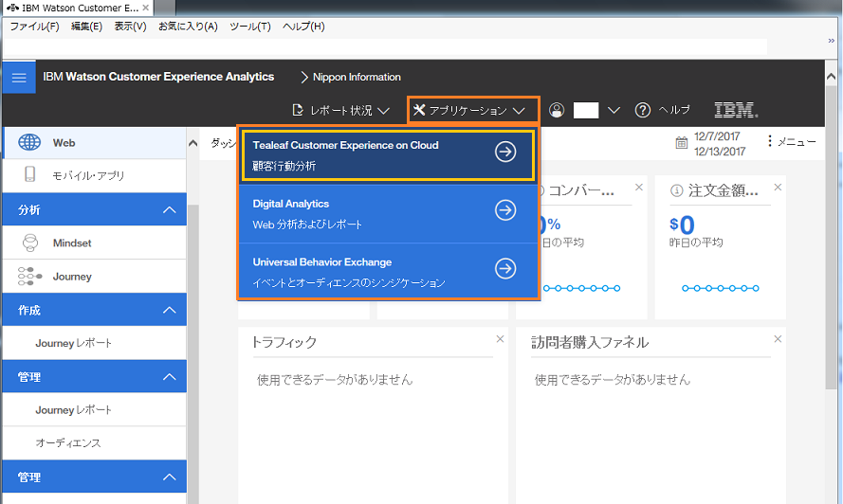Close the トラフィック widget
This screenshot has width=843, height=504.
tap(500, 339)
